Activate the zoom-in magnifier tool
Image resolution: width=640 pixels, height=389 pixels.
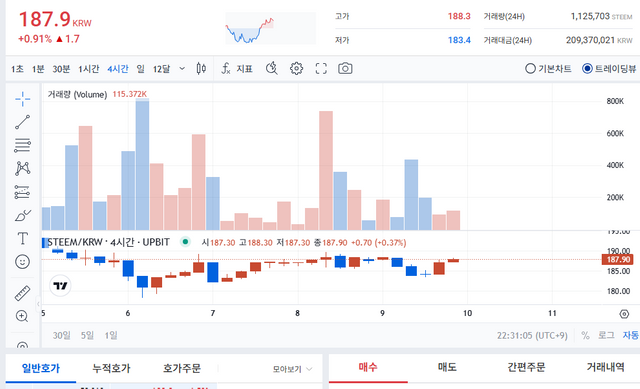22,316
